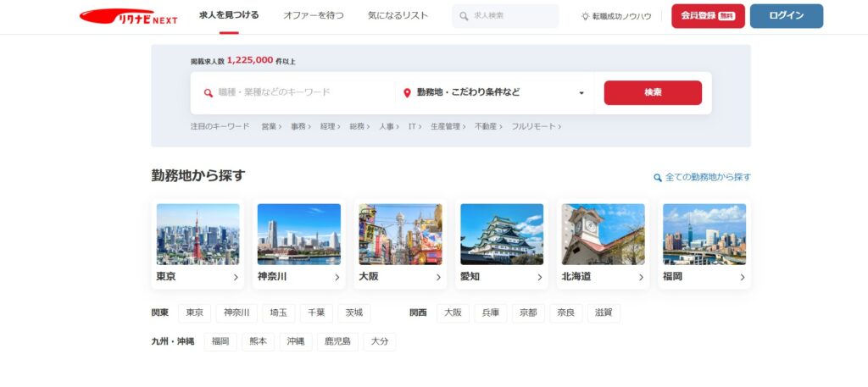Focus the header 求人検索 search field
This screenshot has height=387, width=868.
(x=505, y=16)
